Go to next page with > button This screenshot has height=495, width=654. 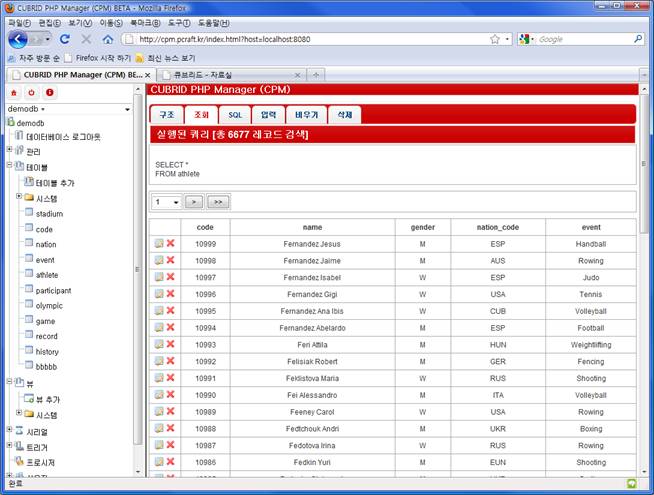point(194,202)
